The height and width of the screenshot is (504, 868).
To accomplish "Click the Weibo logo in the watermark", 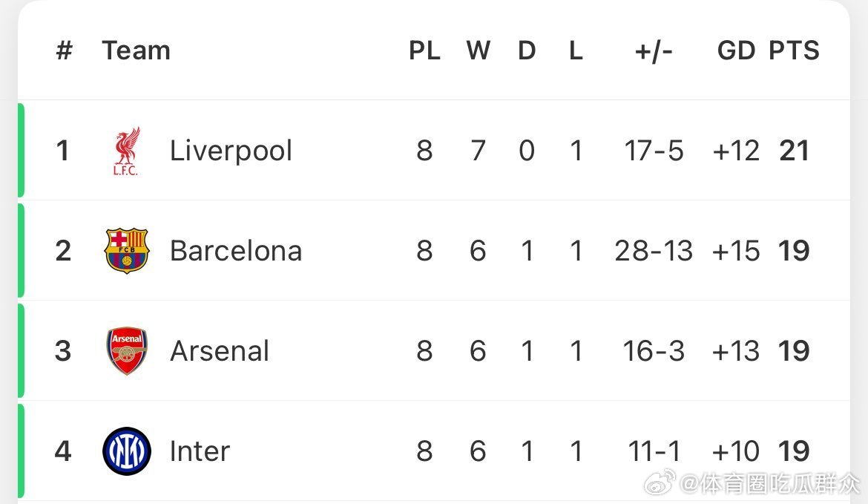I will 660,482.
